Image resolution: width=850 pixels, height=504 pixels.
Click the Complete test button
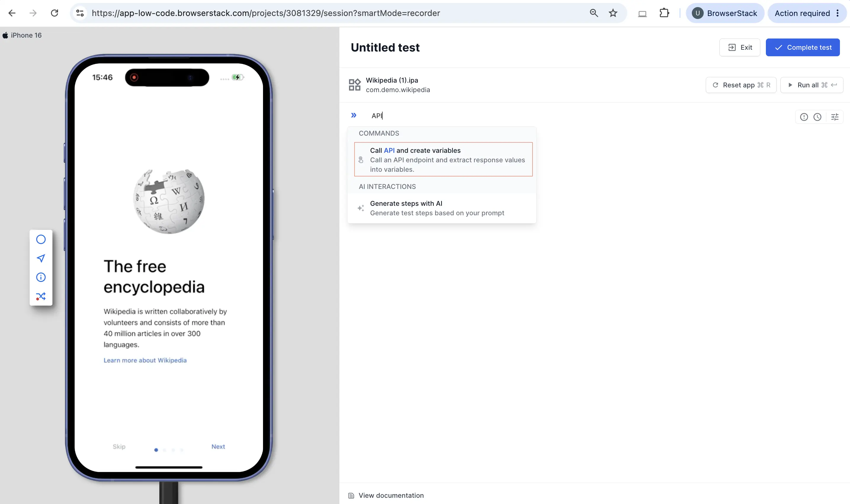pos(802,48)
